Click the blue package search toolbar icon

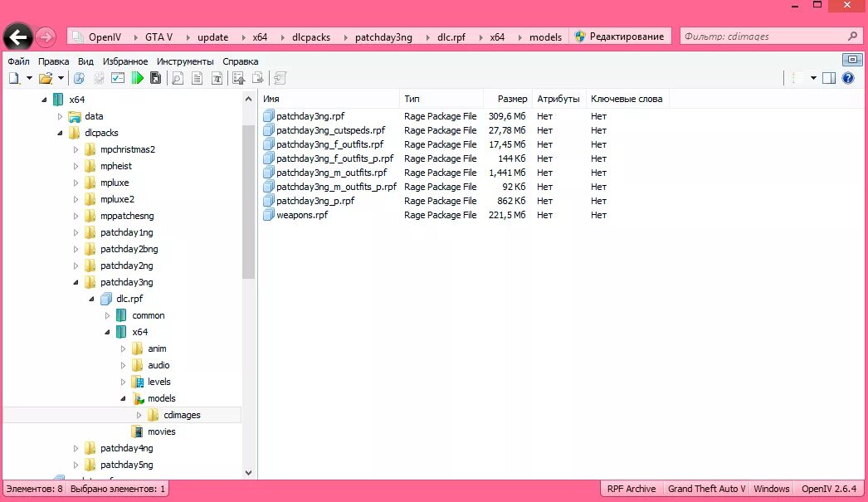click(x=79, y=78)
